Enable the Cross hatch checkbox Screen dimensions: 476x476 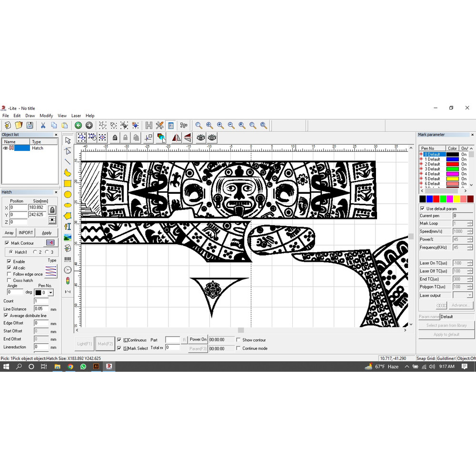(x=9, y=280)
